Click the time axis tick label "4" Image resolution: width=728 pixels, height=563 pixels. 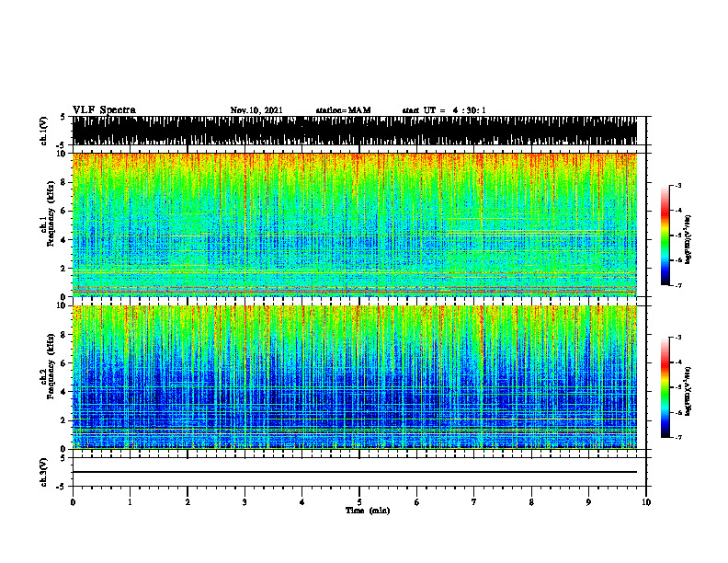(x=301, y=502)
